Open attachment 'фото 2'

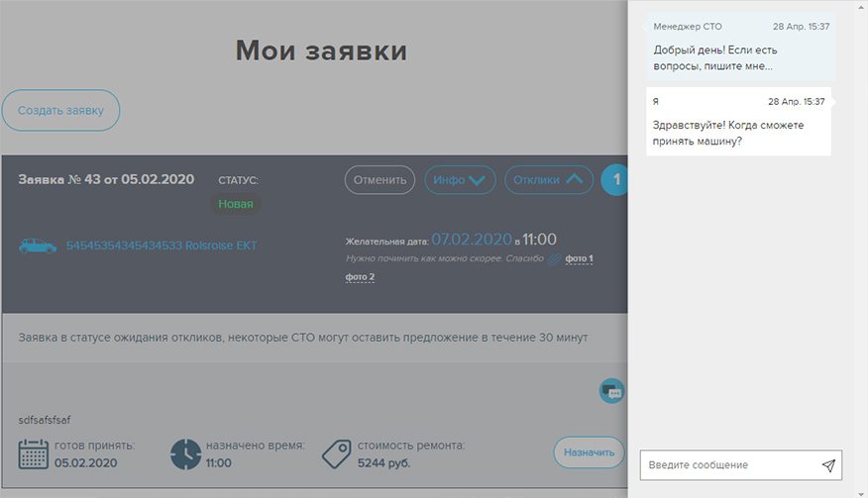click(360, 276)
